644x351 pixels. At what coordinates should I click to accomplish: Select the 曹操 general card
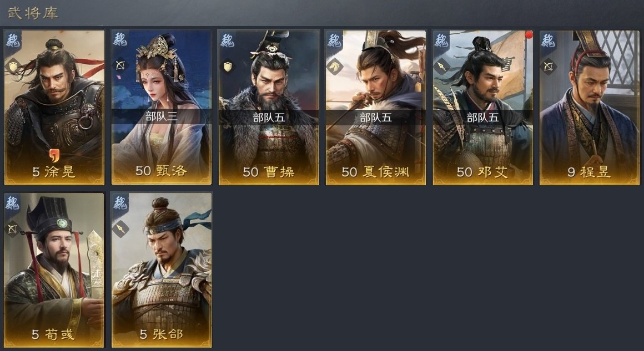click(x=269, y=107)
